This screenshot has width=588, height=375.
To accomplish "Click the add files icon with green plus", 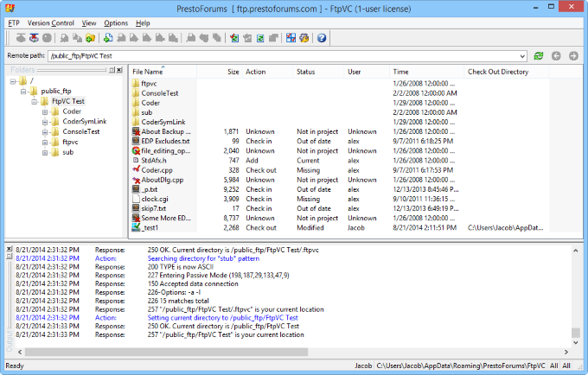I will pos(108,38).
